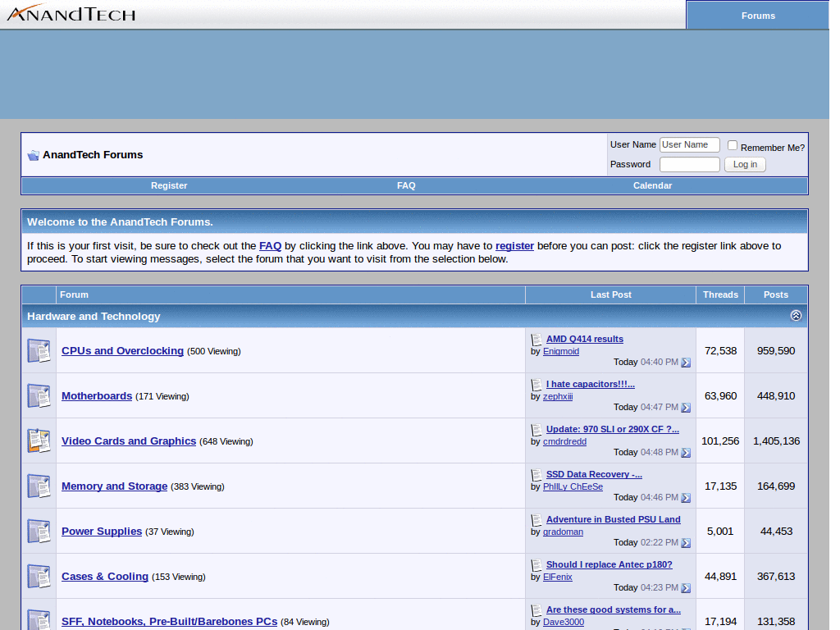Click the FAQ link in welcome message
The width and height of the screenshot is (840, 630).
270,246
